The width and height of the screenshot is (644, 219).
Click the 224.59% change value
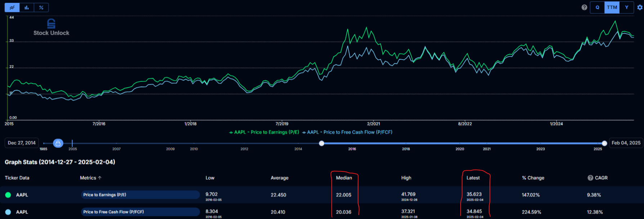(x=532, y=212)
